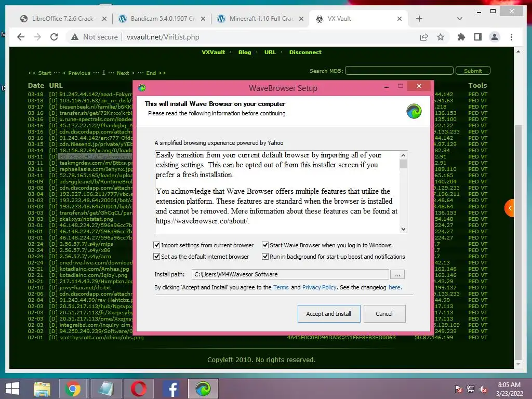This screenshot has width=532, height=399.
Task: Open the VXVault menu link
Action: [x=214, y=52]
